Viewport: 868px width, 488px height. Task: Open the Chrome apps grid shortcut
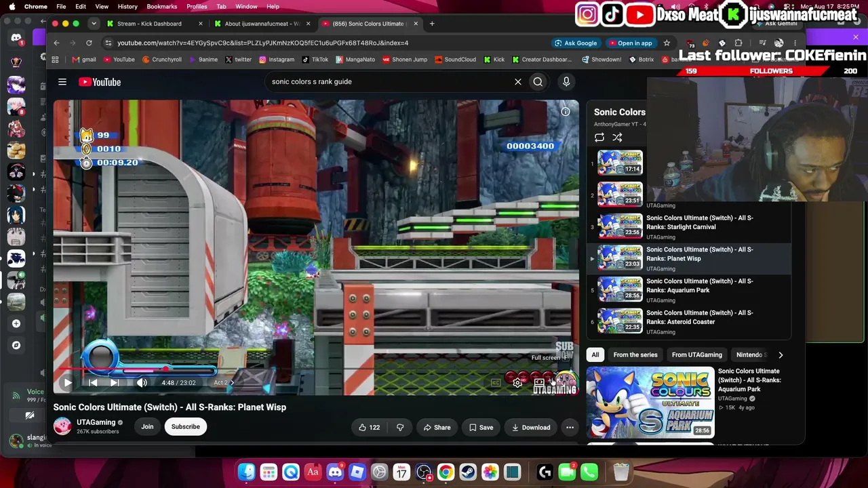[x=55, y=60]
